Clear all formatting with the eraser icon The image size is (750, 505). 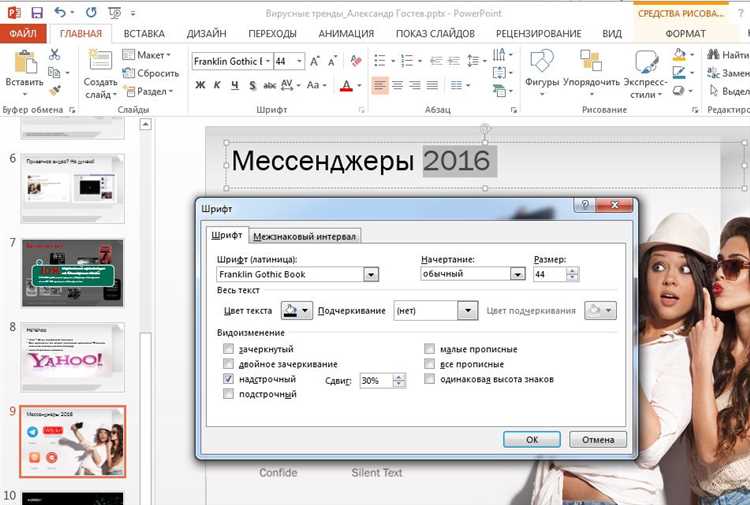355,61
